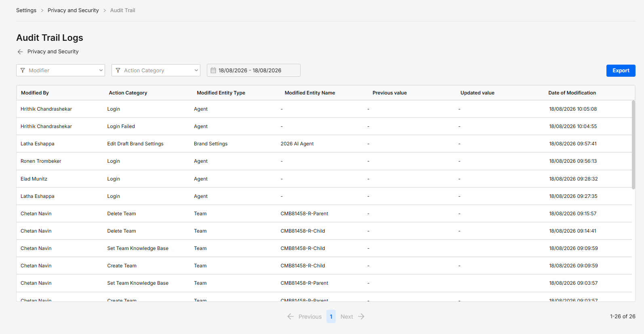Click the Previous pagination button
The image size is (644, 334).
[x=304, y=317]
